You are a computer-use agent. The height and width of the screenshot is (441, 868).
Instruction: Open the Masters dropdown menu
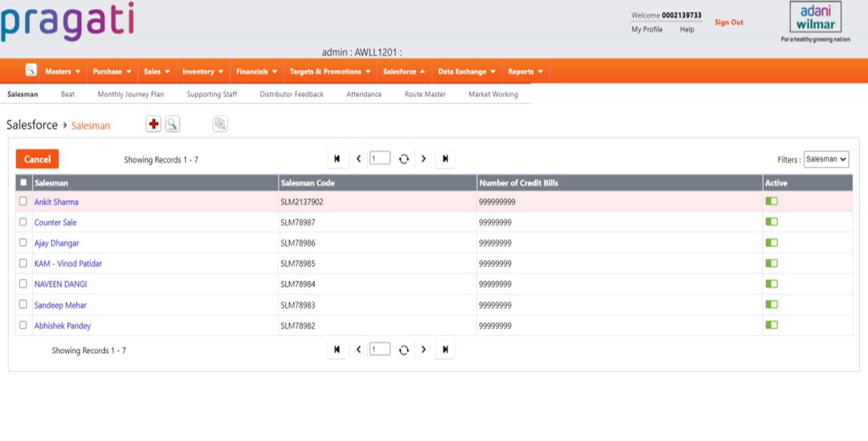point(63,71)
